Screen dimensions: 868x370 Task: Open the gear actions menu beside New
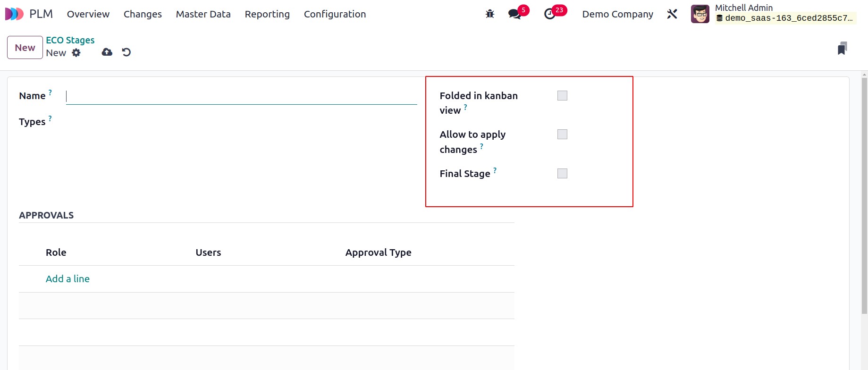pyautogui.click(x=76, y=53)
